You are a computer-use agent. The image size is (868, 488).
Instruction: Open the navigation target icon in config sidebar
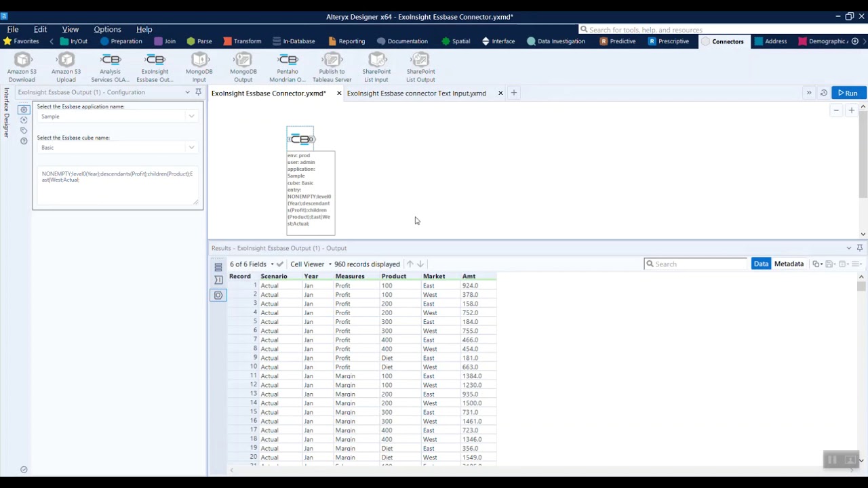click(24, 120)
